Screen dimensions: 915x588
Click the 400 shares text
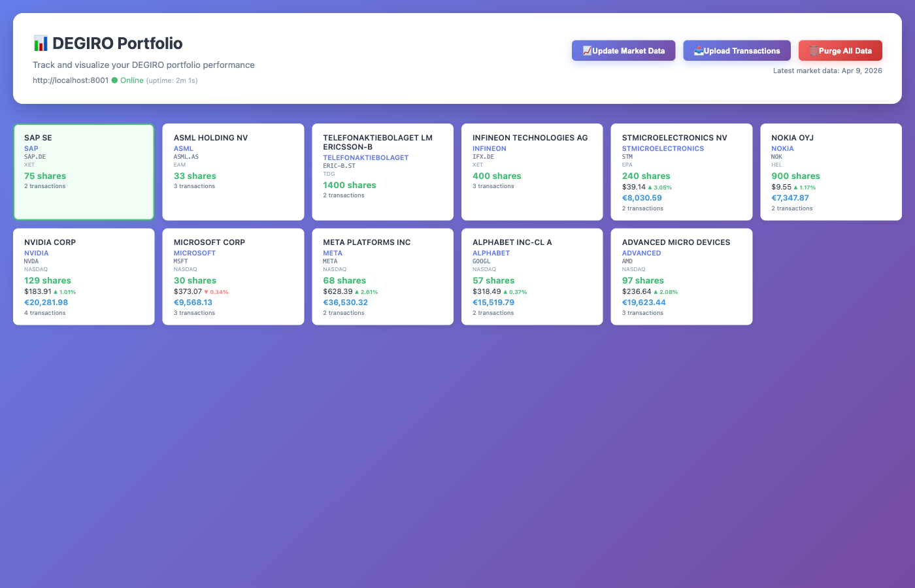pyautogui.click(x=497, y=176)
